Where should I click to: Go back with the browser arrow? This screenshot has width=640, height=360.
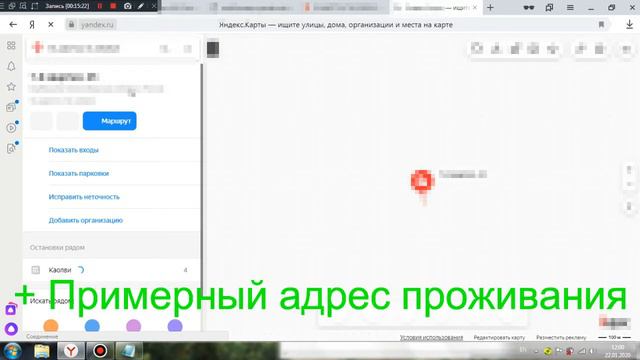[13, 24]
